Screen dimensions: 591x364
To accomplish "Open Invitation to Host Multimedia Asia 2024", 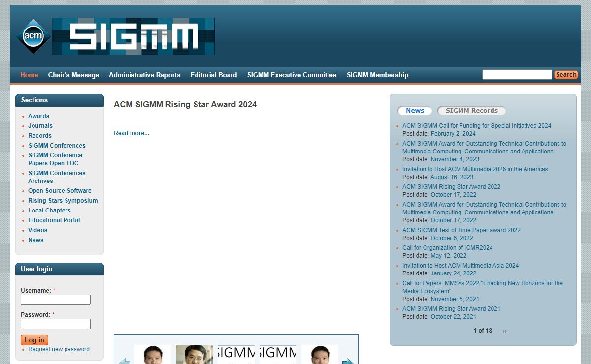I will tap(460, 266).
